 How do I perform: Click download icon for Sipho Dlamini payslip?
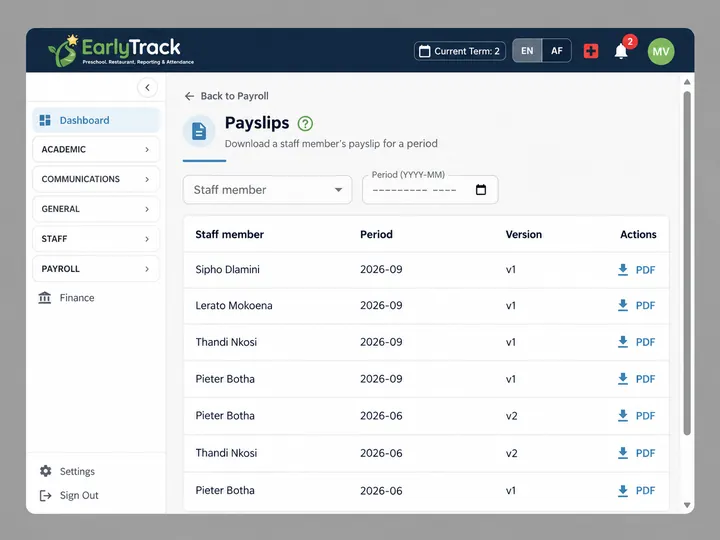[x=623, y=270]
